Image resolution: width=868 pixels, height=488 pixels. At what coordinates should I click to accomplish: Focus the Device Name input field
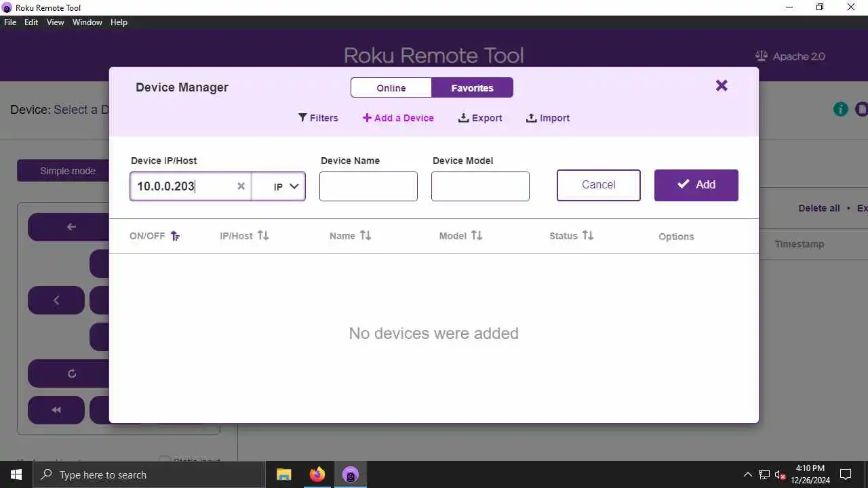(368, 186)
